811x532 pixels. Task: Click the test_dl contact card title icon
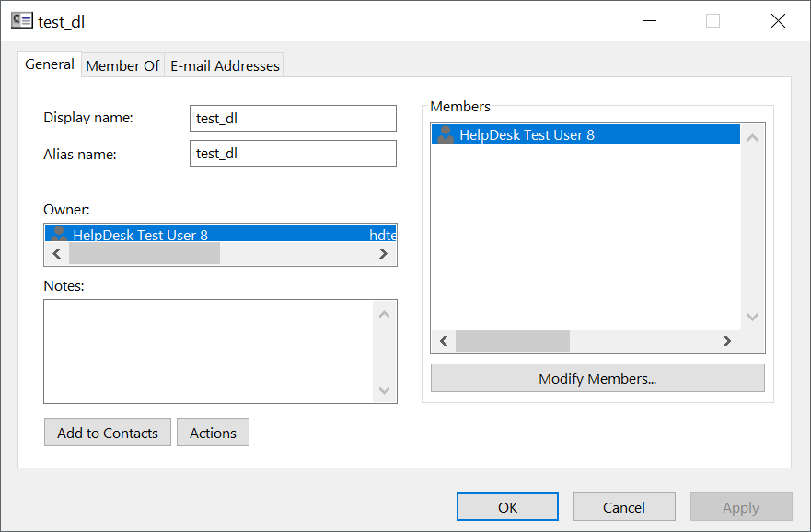coord(22,20)
